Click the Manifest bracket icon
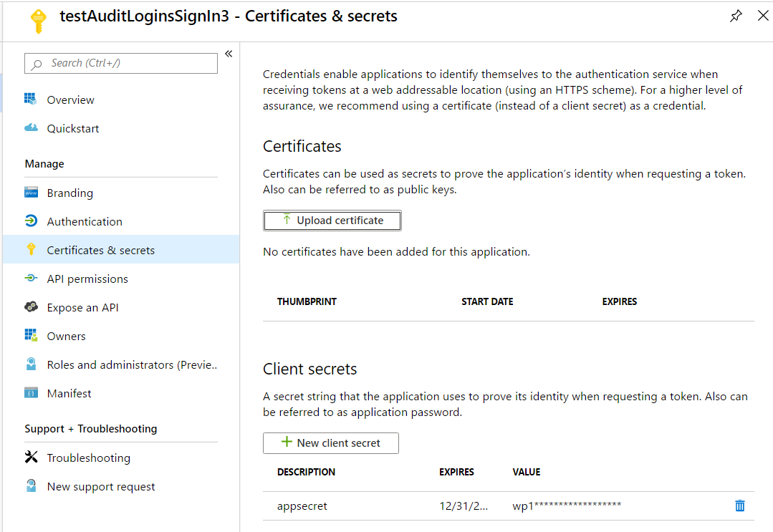The height and width of the screenshot is (532, 773). (x=31, y=392)
